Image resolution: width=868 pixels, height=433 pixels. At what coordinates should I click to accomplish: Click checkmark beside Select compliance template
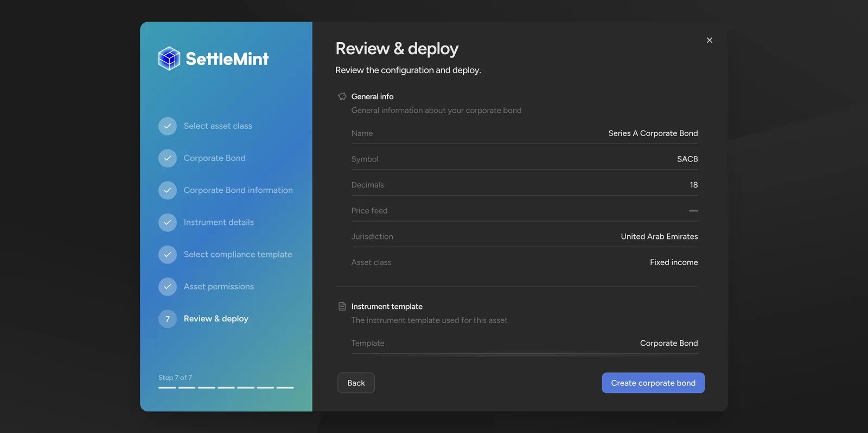click(168, 255)
